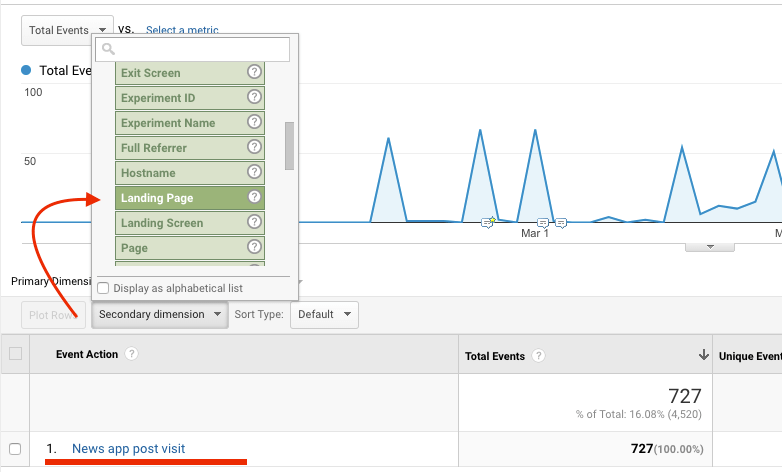Screen dimensions: 782x472
Task: Choose Page in the dimension list
Action: tap(180, 247)
